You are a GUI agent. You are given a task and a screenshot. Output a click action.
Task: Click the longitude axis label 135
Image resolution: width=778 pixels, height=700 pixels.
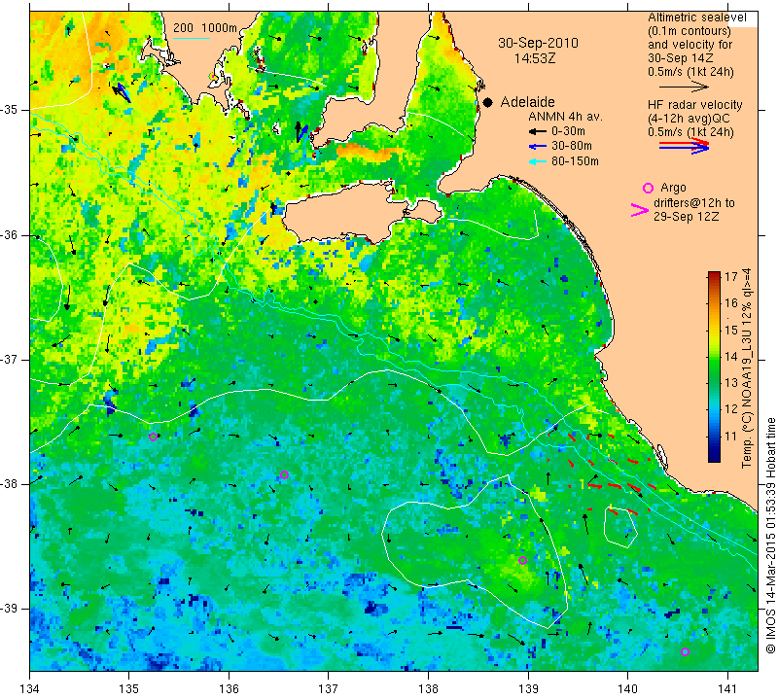coord(129,689)
